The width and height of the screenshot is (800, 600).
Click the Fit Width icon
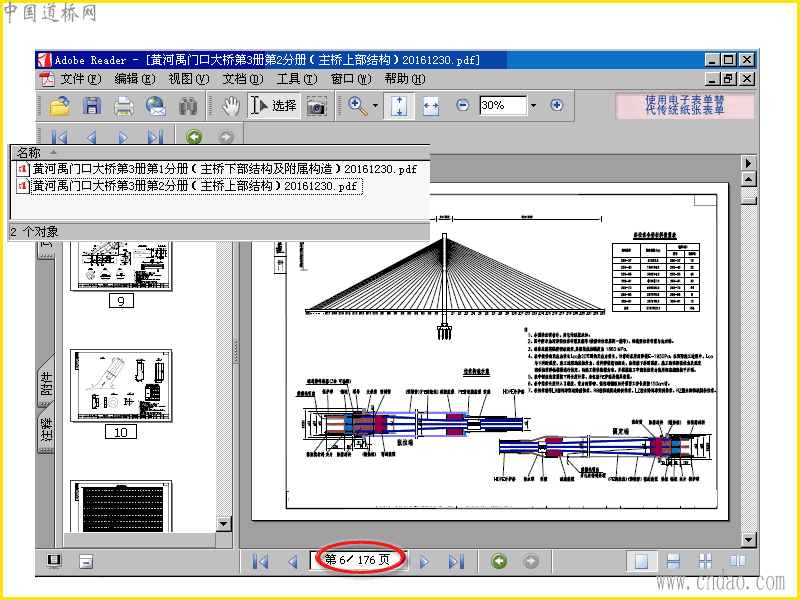click(431, 106)
